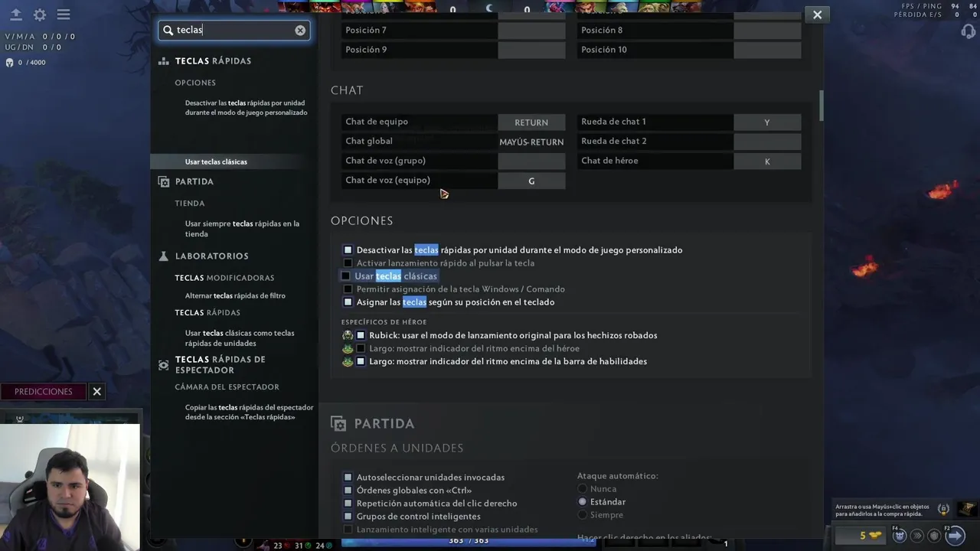980x551 pixels.
Task: Select 'Alternar teclas rápidas de filtro' result
Action: coord(235,295)
